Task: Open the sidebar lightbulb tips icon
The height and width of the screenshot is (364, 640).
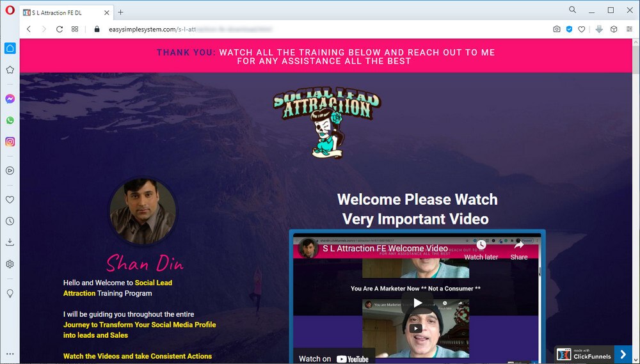Action: click(10, 294)
